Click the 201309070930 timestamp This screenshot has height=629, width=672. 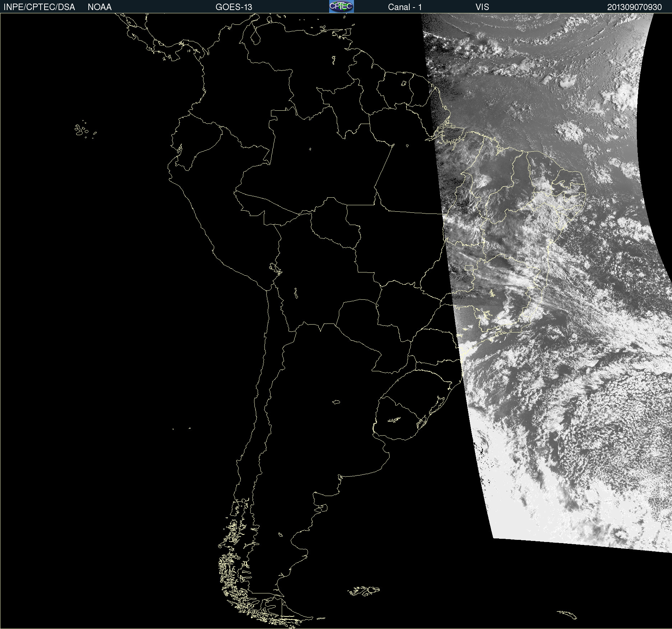coord(634,7)
